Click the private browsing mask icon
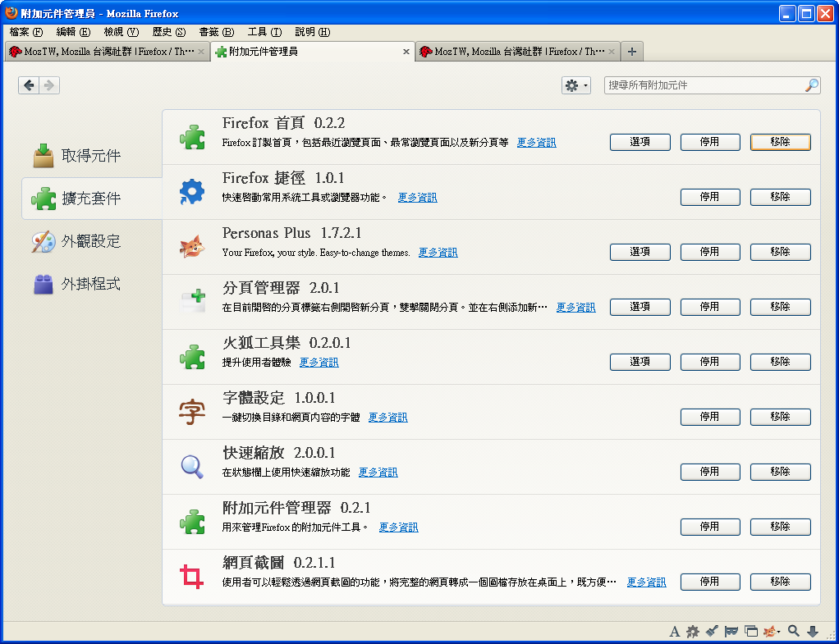 [731, 631]
